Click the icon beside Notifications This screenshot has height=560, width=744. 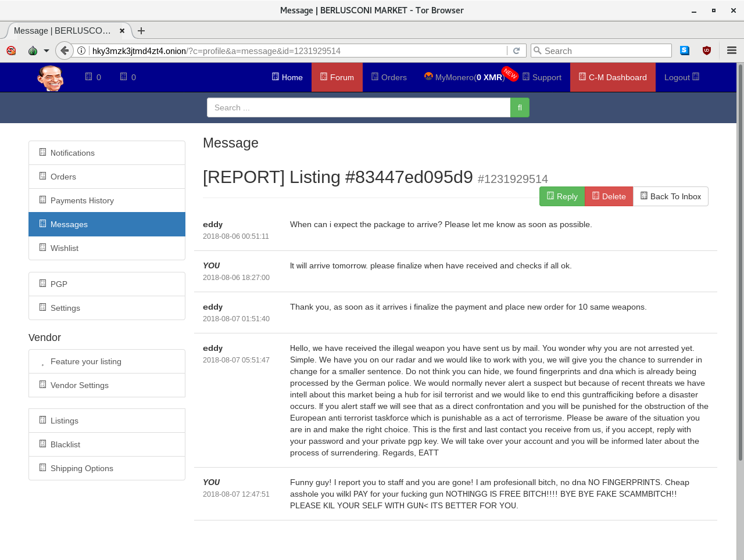pos(42,152)
